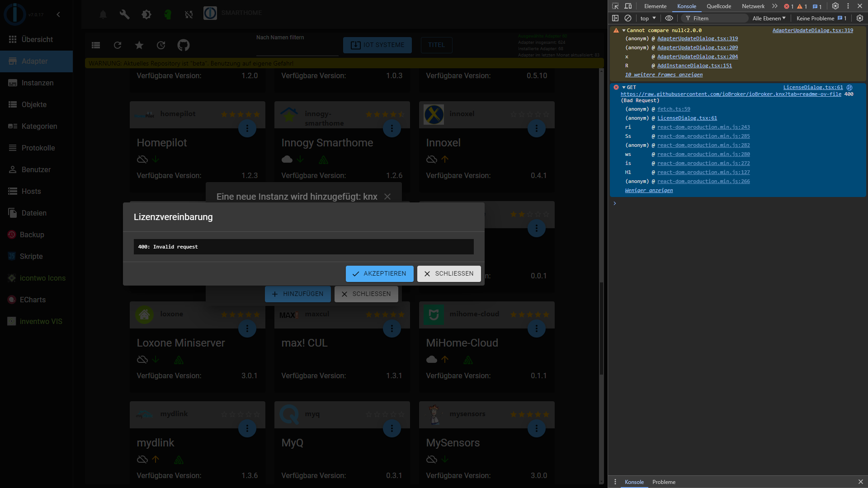This screenshot has width=868, height=488.
Task: Click the inspect element selector icon
Action: pyautogui.click(x=615, y=6)
